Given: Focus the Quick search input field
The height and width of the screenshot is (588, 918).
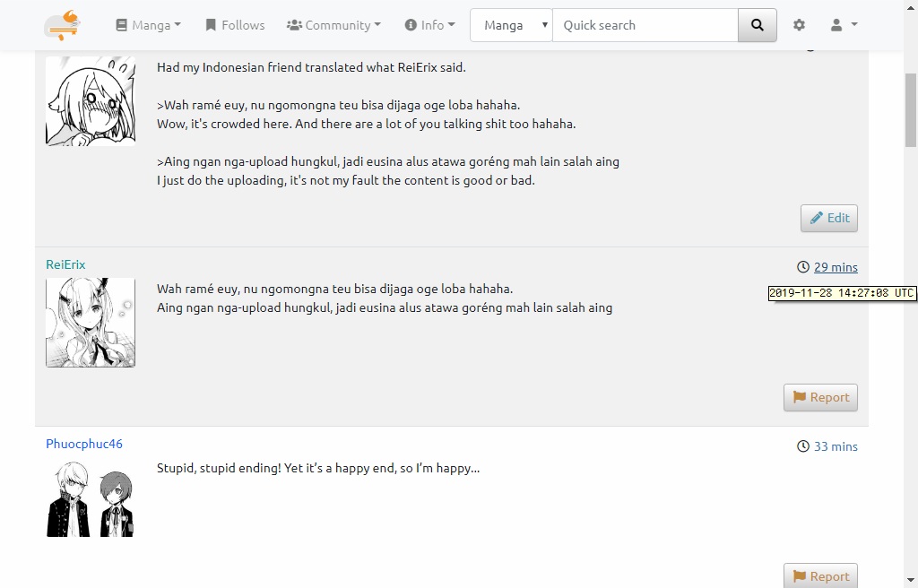Looking at the screenshot, I should [x=645, y=25].
